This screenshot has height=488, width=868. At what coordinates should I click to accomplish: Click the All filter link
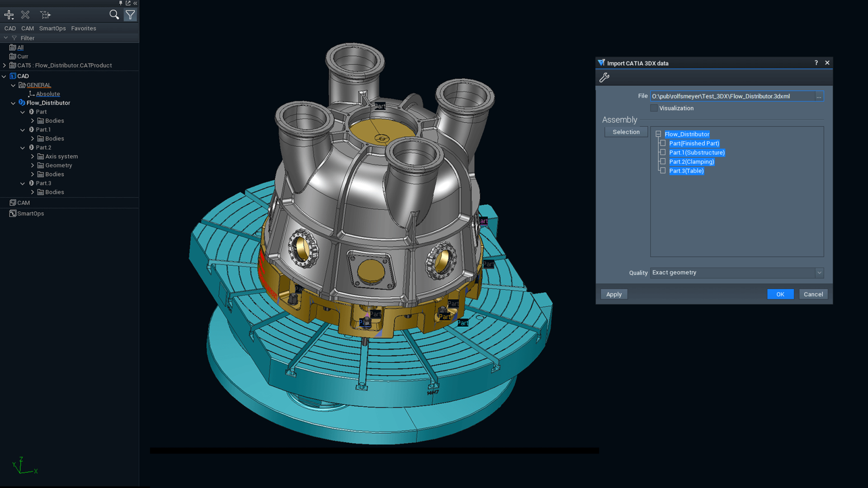[x=20, y=47]
